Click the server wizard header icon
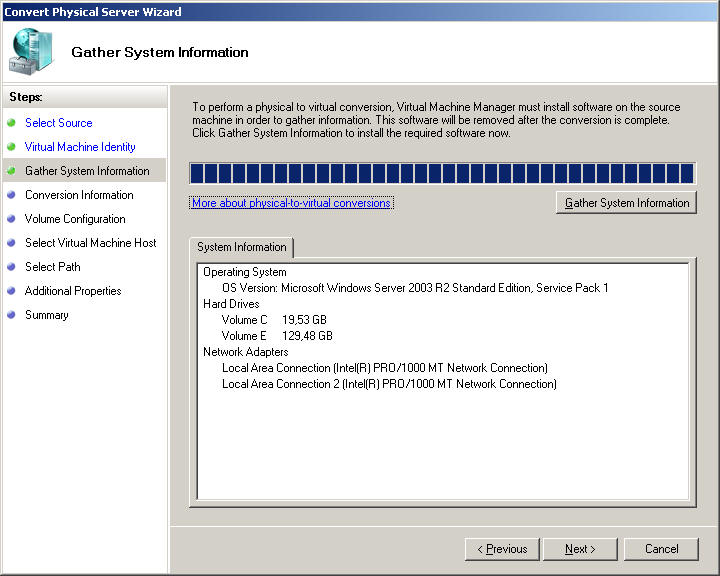This screenshot has height=576, width=720. 32,52
